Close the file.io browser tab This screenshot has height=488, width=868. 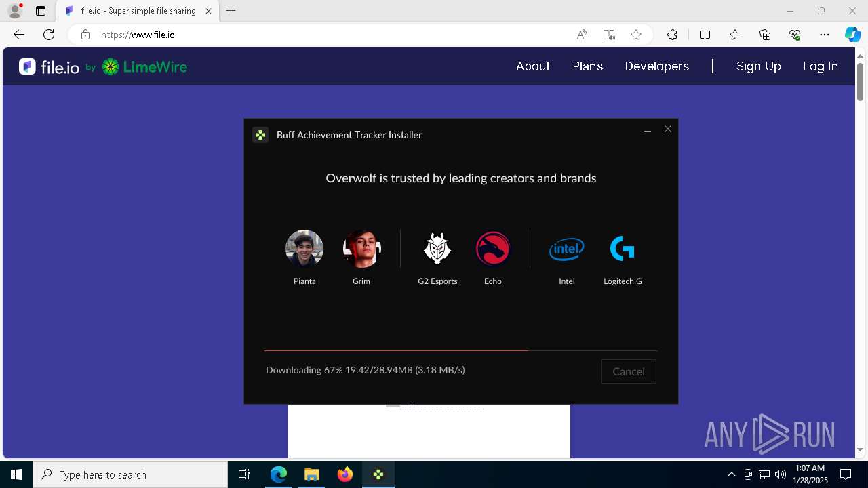click(x=208, y=11)
